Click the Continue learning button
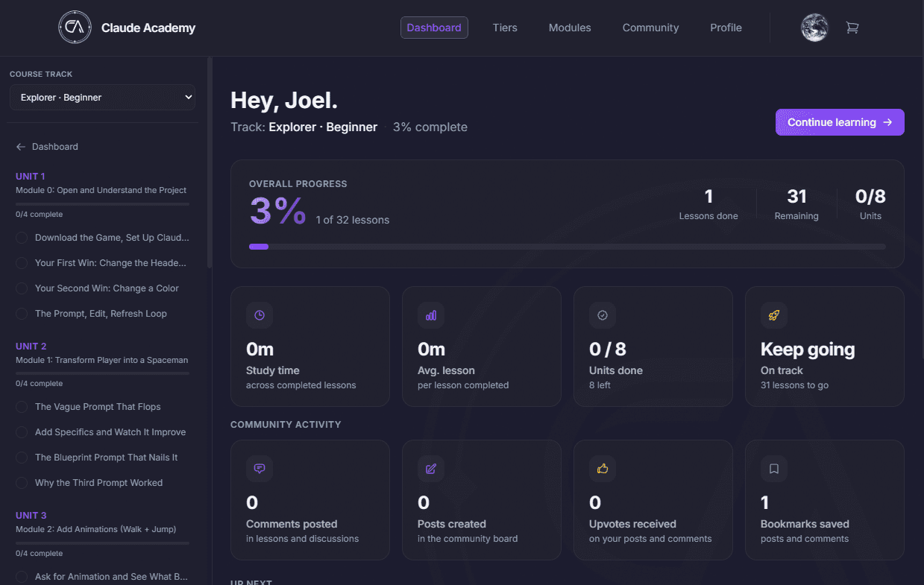Screen dimensions: 924x585 [x=840, y=122]
